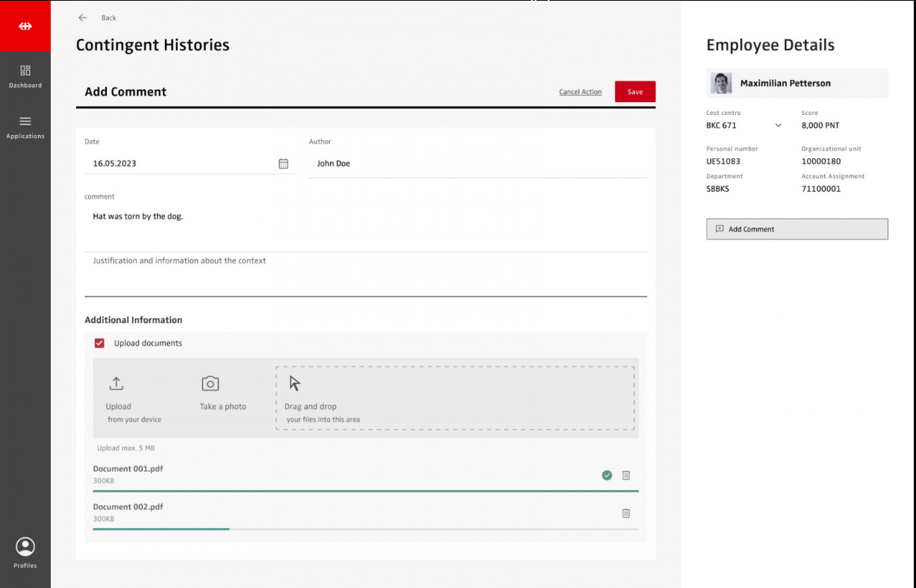Click the Upload from your device icon
This screenshot has height=588, width=916.
coord(116,384)
